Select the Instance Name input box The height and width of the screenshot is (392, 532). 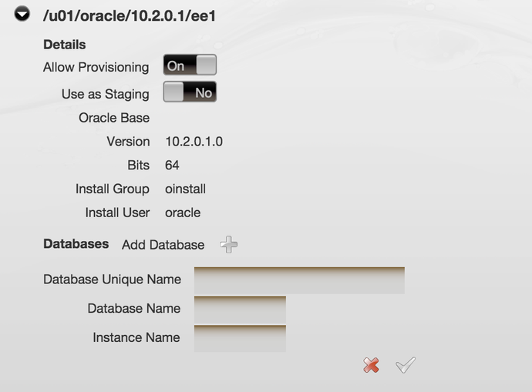[240, 338]
